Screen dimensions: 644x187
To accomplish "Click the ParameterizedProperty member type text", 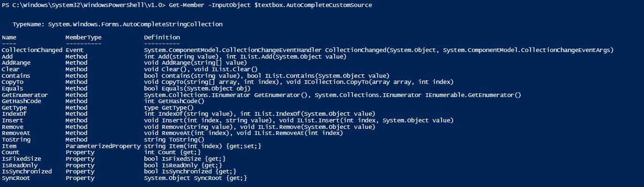I will 103,146.
